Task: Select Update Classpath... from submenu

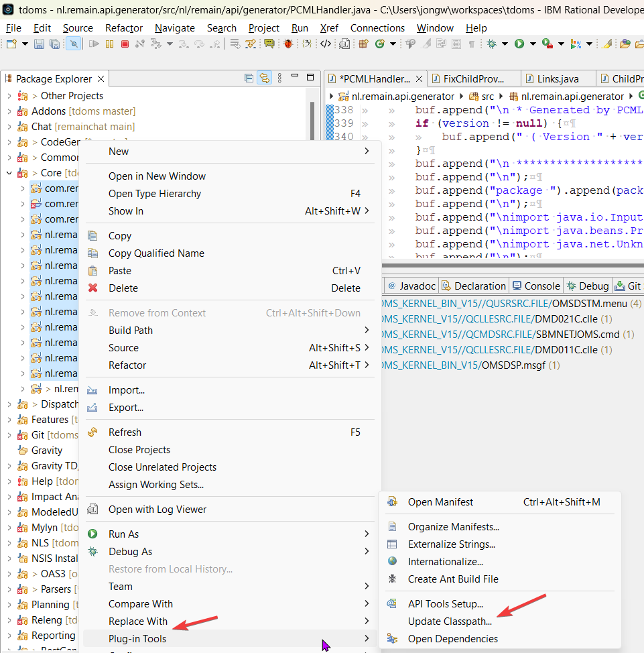Action: (450, 621)
